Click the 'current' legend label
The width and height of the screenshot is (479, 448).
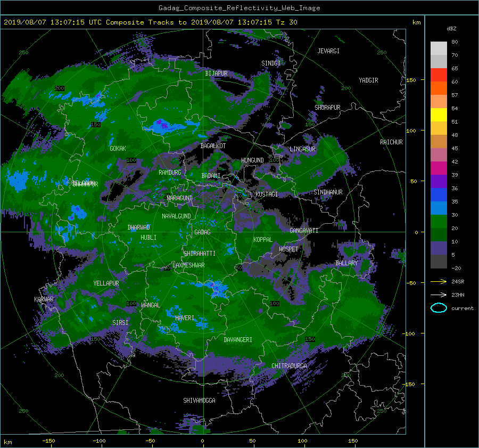click(463, 308)
